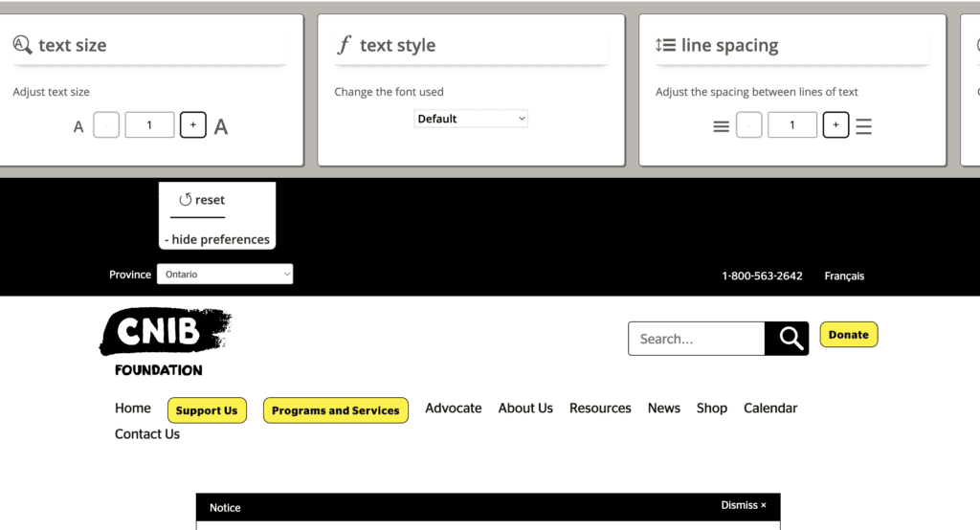Open the Province dropdown showing Ontario

[x=225, y=275]
